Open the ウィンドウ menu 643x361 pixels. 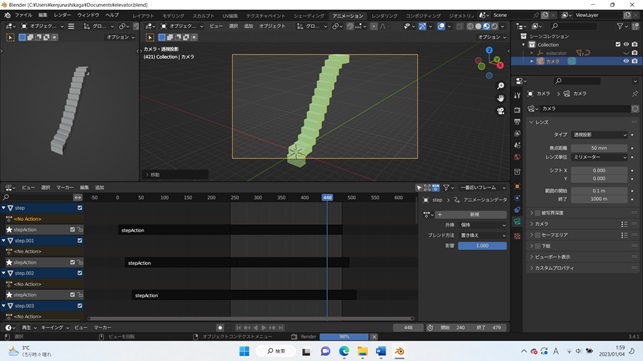click(88, 15)
